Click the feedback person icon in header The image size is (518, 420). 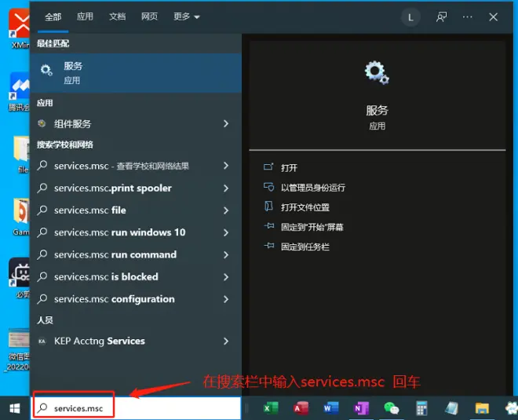[x=441, y=16]
